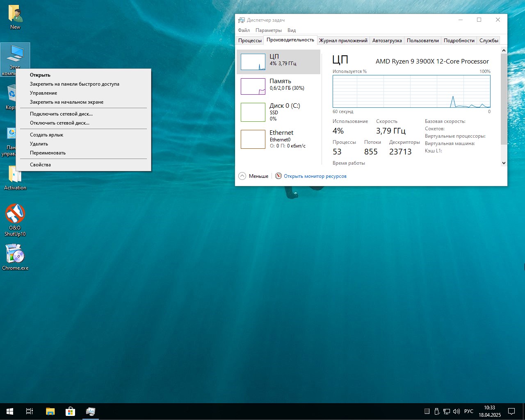Click the Windows Start button

tap(10, 411)
